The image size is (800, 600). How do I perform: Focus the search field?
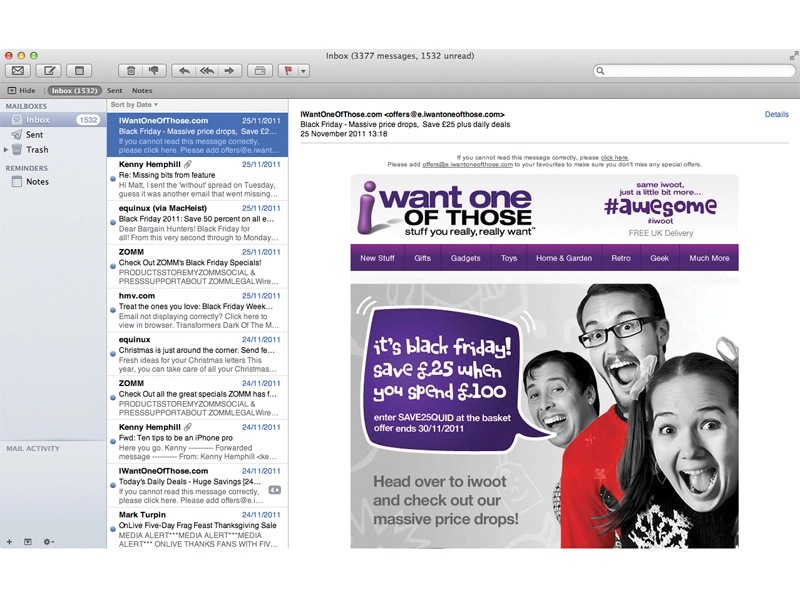coord(694,71)
